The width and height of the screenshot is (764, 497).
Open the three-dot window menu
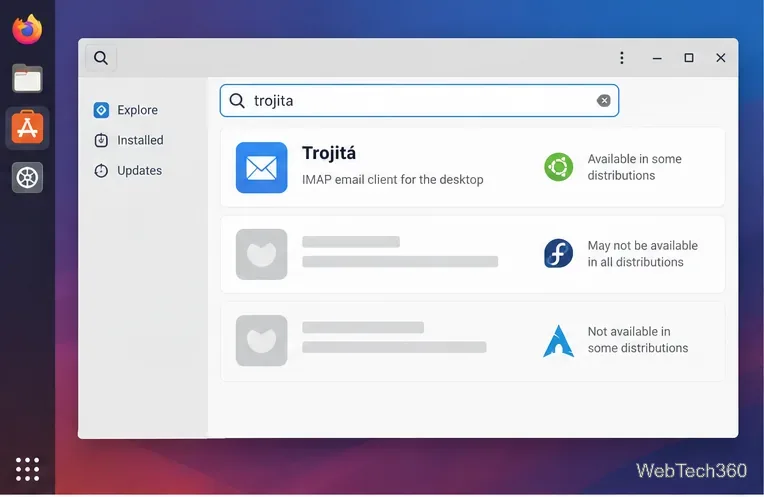(622, 57)
